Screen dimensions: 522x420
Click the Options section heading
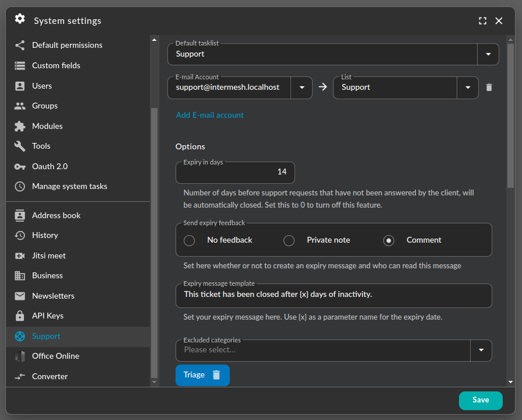[190, 147]
